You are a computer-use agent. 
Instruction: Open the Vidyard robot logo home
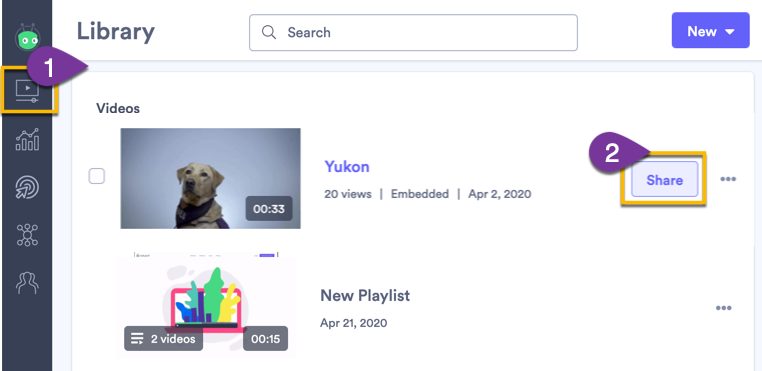point(27,37)
